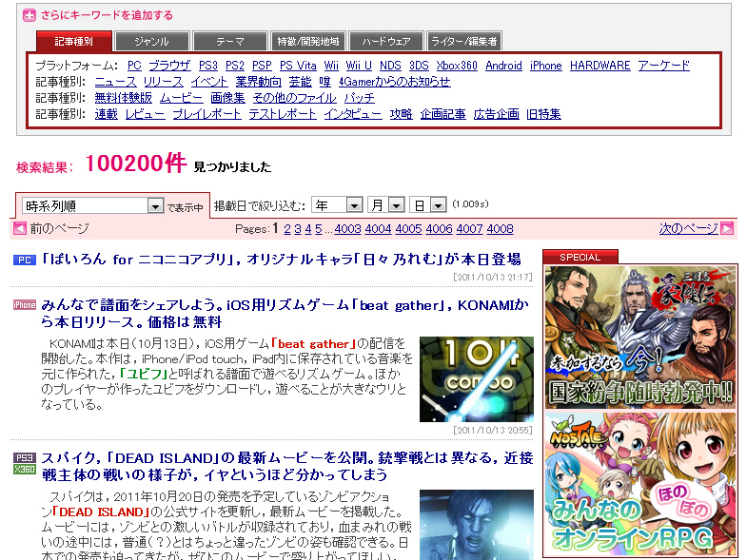This screenshot has width=747, height=560.
Task: Go to results page 2
Action: tap(287, 229)
